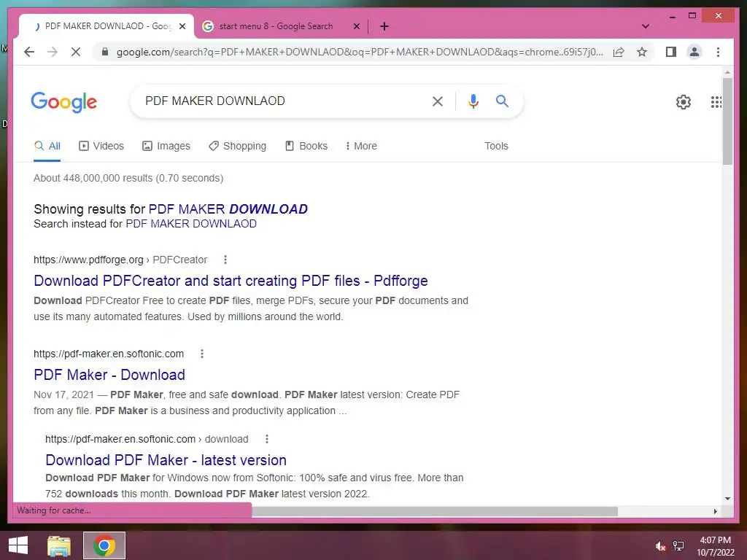Click the address bar URL
The height and width of the screenshot is (560, 747).
tap(360, 52)
